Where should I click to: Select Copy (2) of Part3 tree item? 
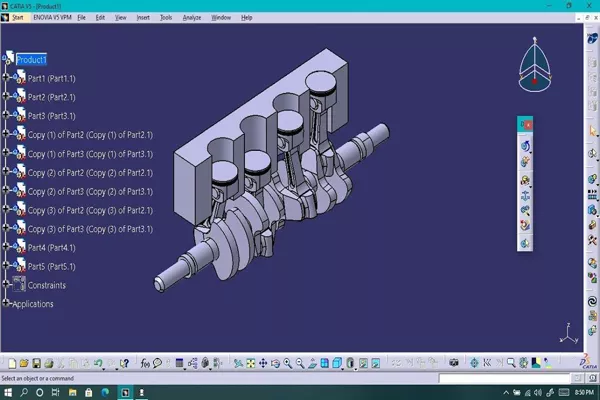pyautogui.click(x=90, y=191)
